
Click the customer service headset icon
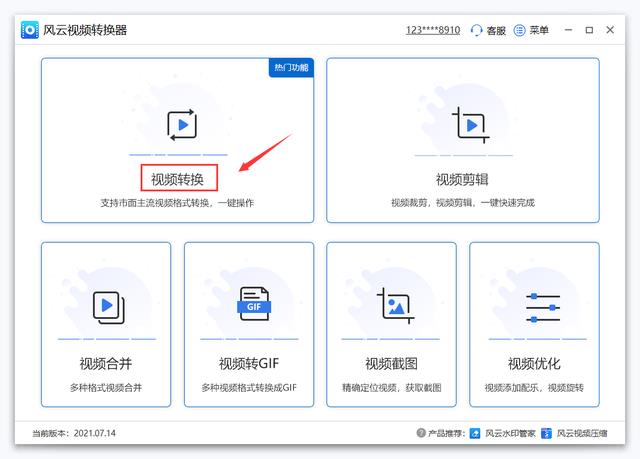(476, 30)
